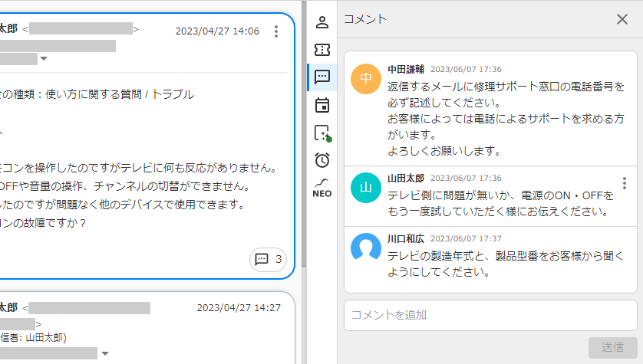This screenshot has width=643, height=364.
Task: Click message line ending 故障ですか？
Action: 43,223
